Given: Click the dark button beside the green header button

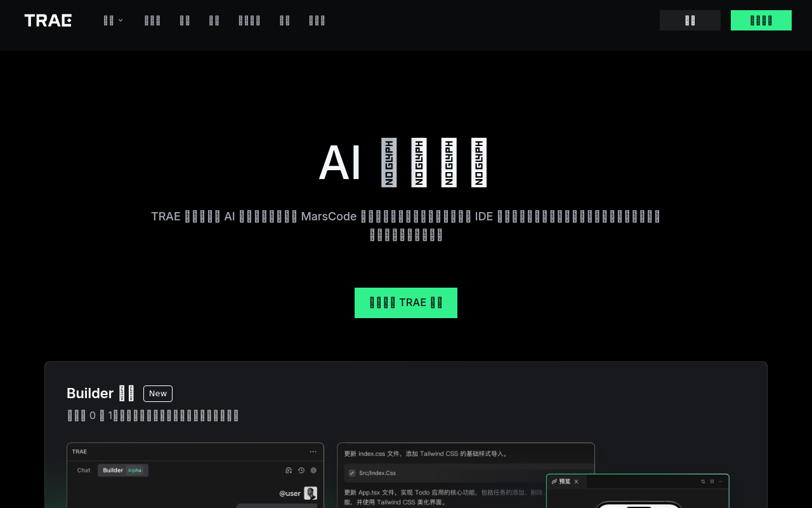Looking at the screenshot, I should [x=690, y=20].
